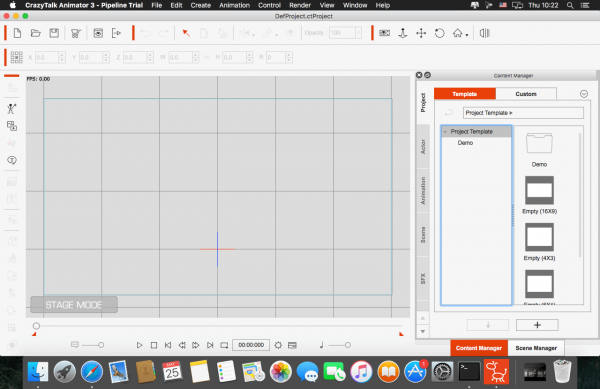Viewport: 600px width, 389px height.
Task: Toggle the nine-point grid anchor icon
Action: pos(16,57)
